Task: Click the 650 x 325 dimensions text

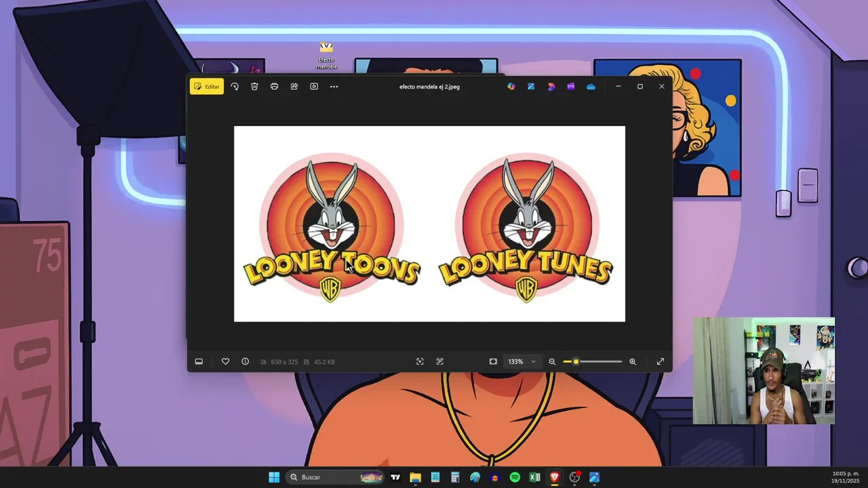Action: 284,362
